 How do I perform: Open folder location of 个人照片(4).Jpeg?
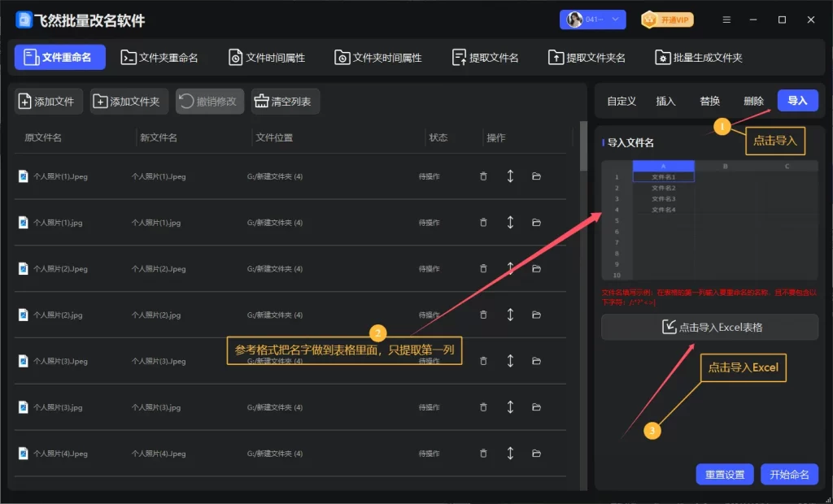pos(536,454)
